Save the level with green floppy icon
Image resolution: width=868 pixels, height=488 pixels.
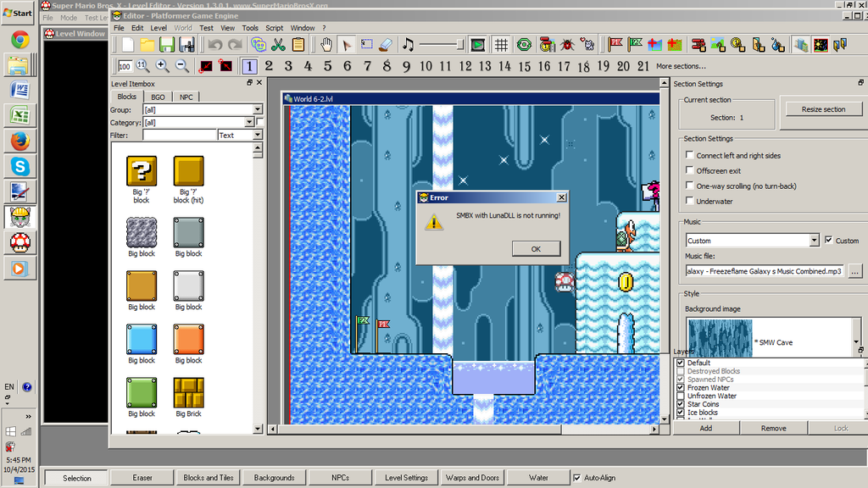coord(167,45)
